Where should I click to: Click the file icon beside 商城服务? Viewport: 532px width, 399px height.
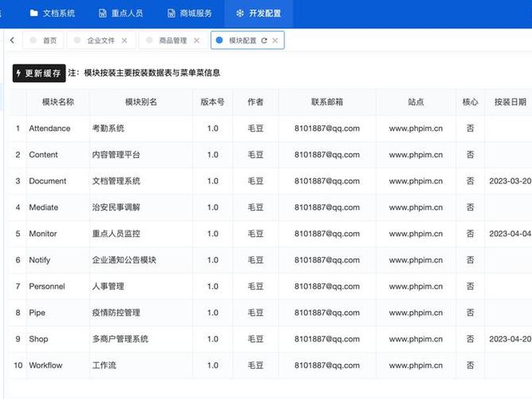(172, 13)
